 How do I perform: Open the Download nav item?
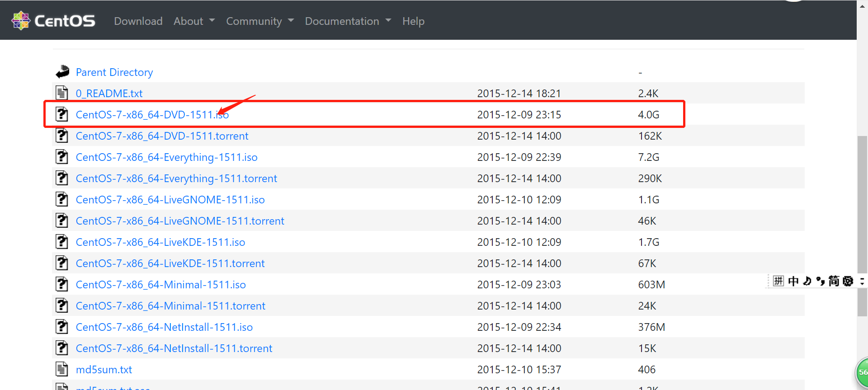[138, 21]
